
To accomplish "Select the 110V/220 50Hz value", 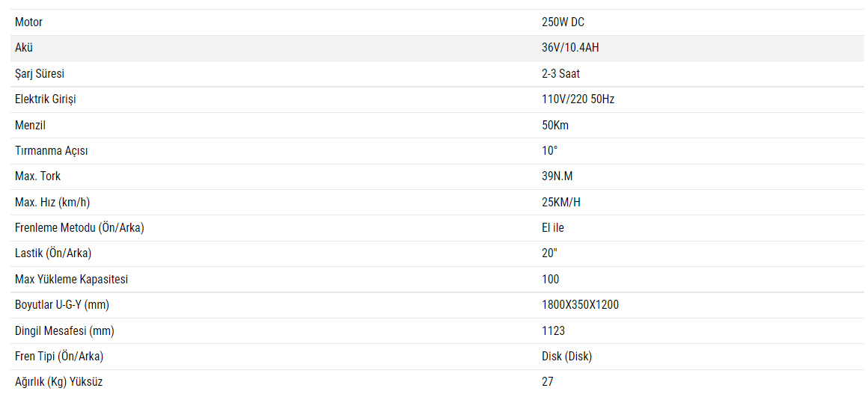I will click(x=578, y=99).
